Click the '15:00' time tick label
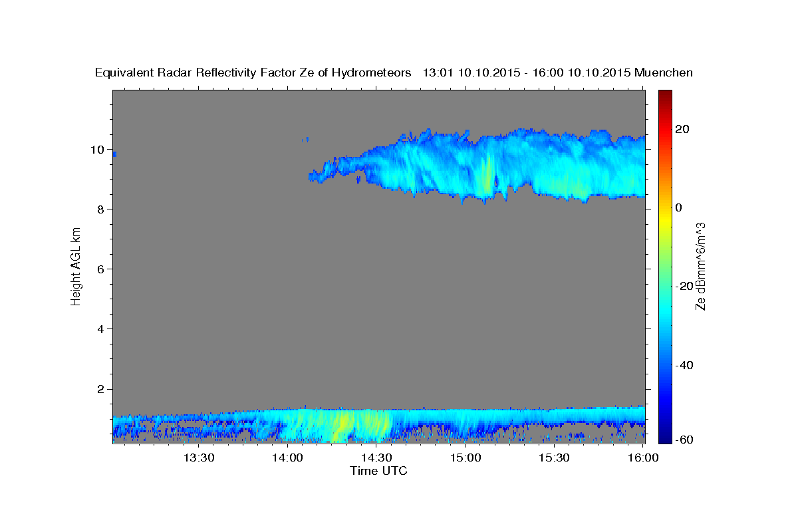This screenshot has width=798, height=532. click(x=465, y=458)
